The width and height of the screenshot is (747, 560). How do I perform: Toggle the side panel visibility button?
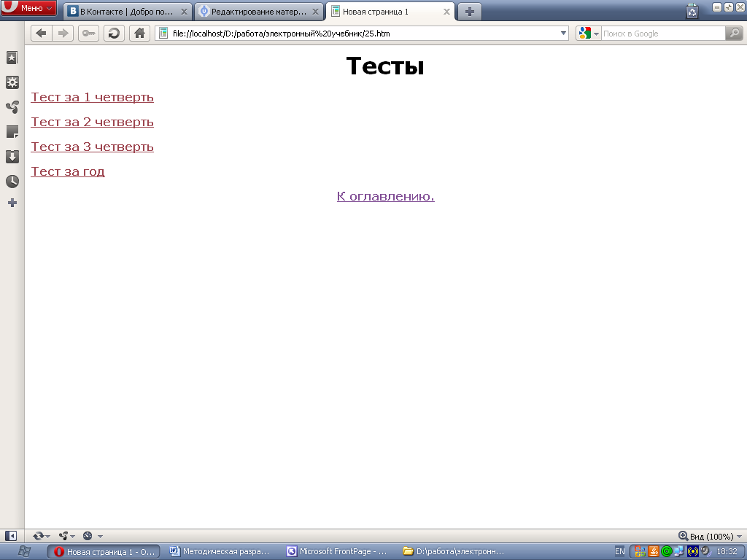pyautogui.click(x=10, y=536)
